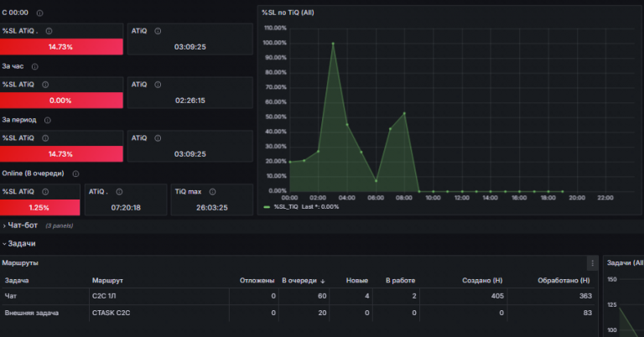Click the C2C 1Л route cell
Viewport: 644px width, 337px height.
[104, 296]
